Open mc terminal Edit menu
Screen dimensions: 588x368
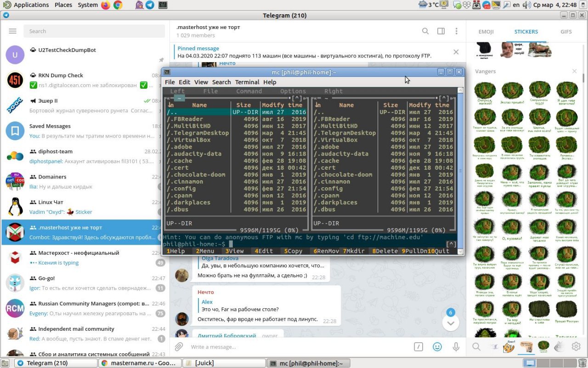(184, 82)
